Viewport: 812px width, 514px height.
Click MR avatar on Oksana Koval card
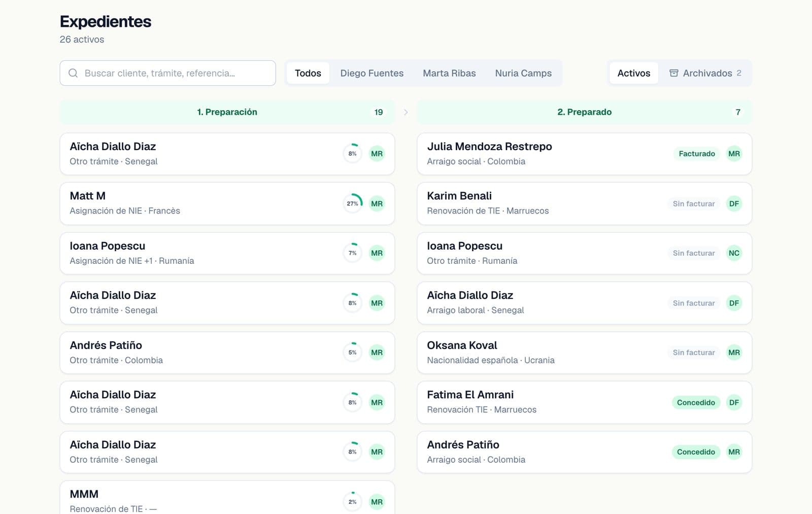pos(734,353)
